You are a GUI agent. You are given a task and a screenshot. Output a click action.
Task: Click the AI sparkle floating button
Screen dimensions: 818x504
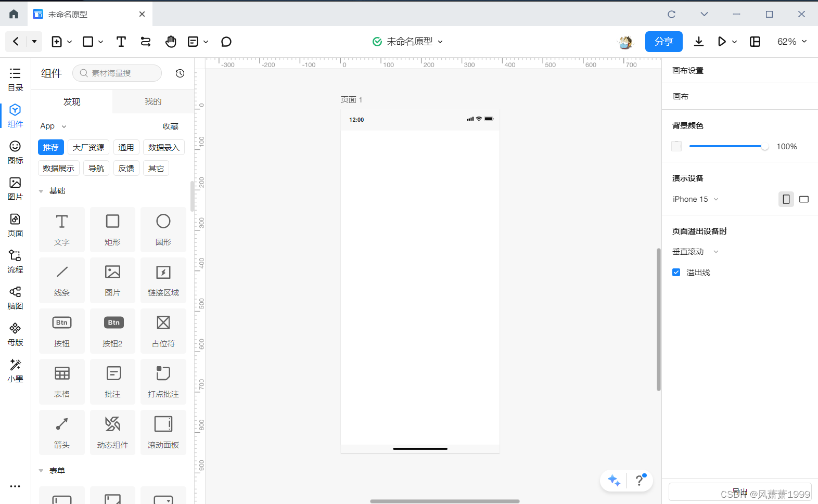click(x=614, y=481)
